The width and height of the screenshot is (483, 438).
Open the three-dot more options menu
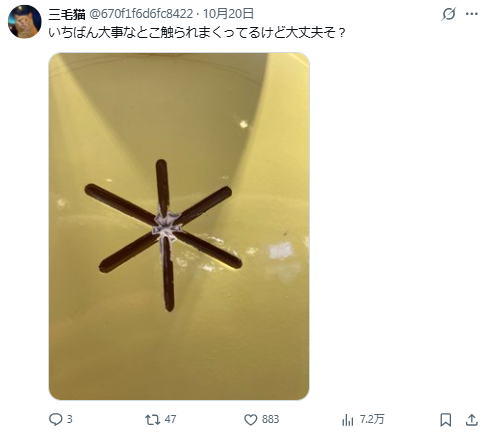(472, 14)
